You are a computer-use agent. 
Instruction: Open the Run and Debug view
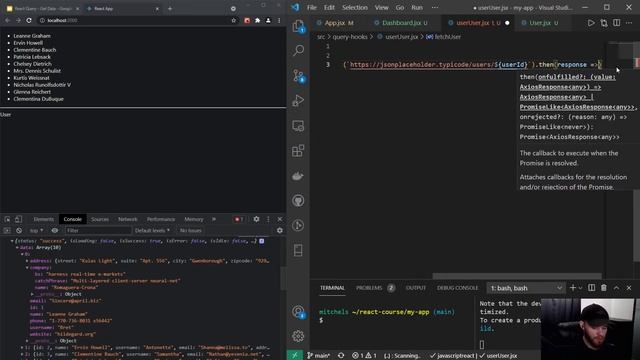pyautogui.click(x=298, y=101)
